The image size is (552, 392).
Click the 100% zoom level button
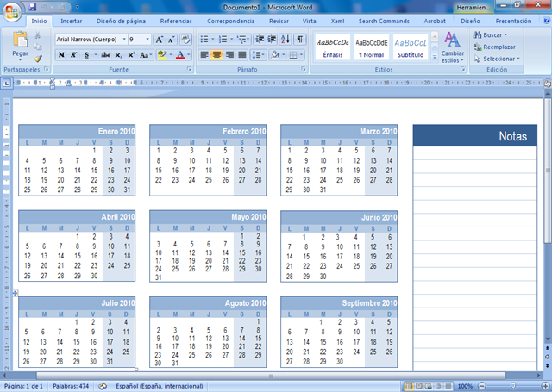pos(465,386)
